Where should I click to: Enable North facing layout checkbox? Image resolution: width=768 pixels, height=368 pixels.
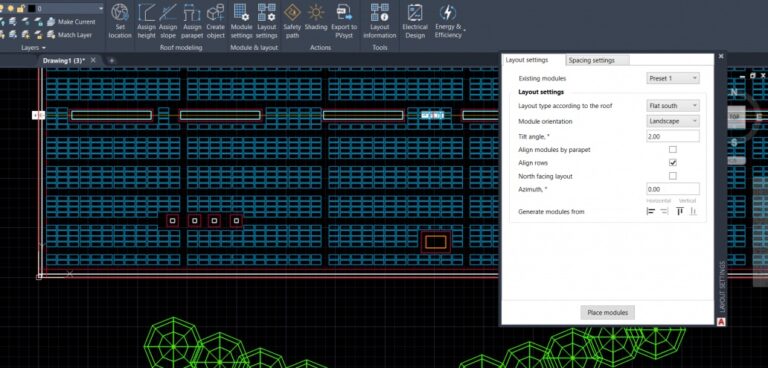[672, 176]
